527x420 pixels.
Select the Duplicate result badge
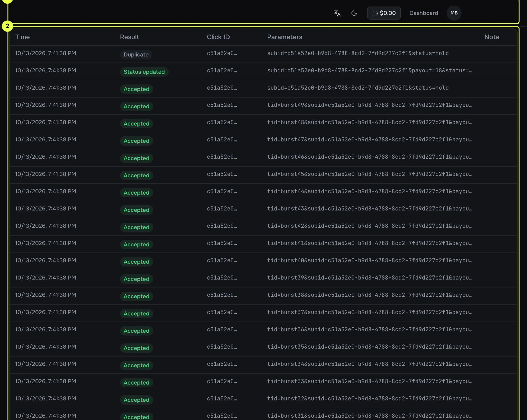click(x=136, y=54)
